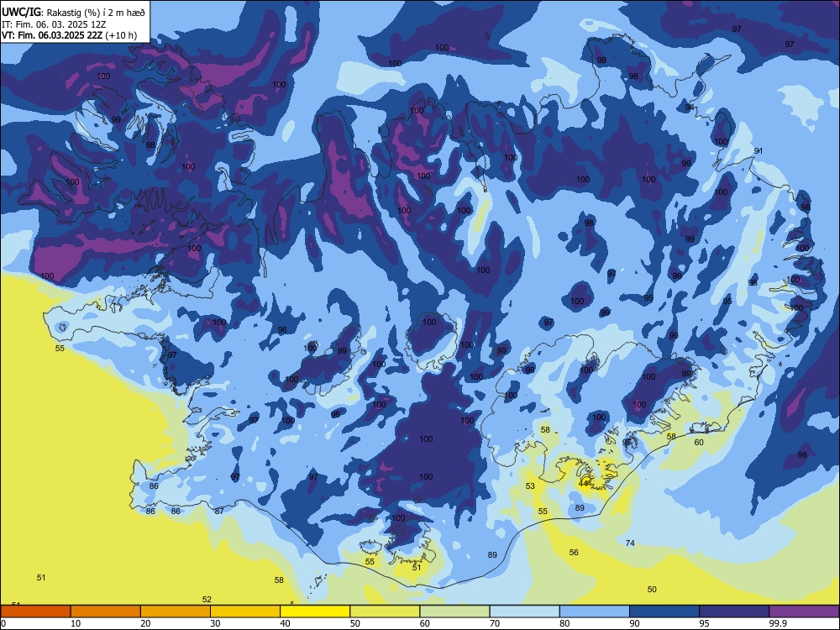Click the 'UWC/IG' source label
The height and width of the screenshot is (630, 840).
21,13
